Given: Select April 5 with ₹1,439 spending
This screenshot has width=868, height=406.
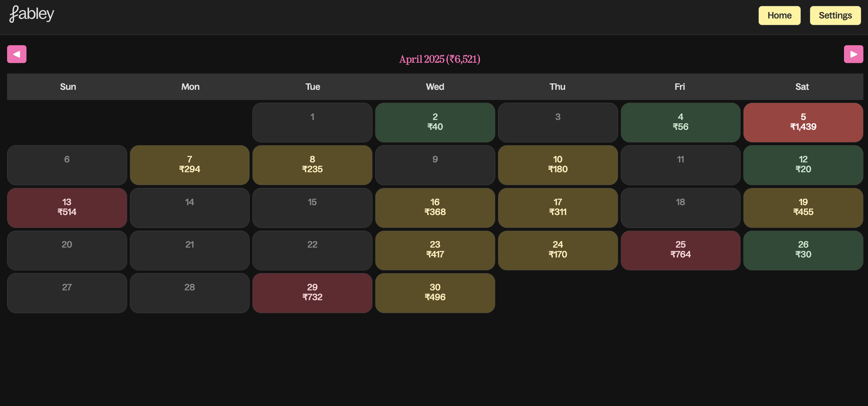Looking at the screenshot, I should [803, 122].
